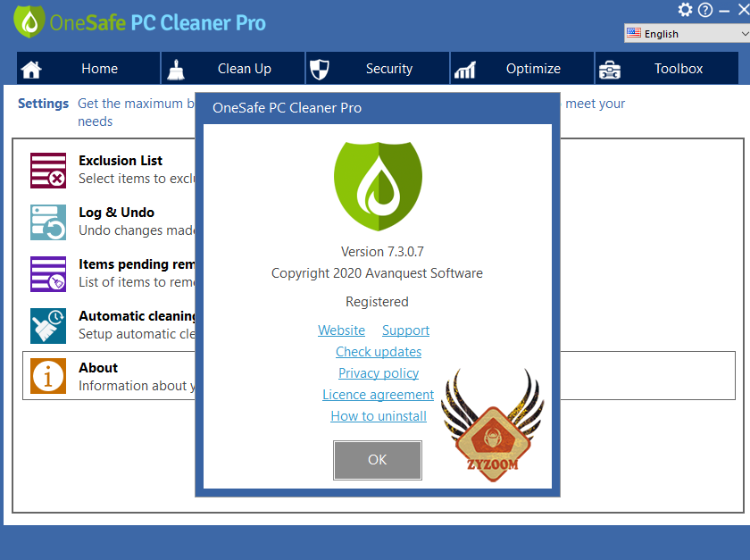The height and width of the screenshot is (560, 750).
Task: Click the Clean Up broom icon
Action: [176, 70]
